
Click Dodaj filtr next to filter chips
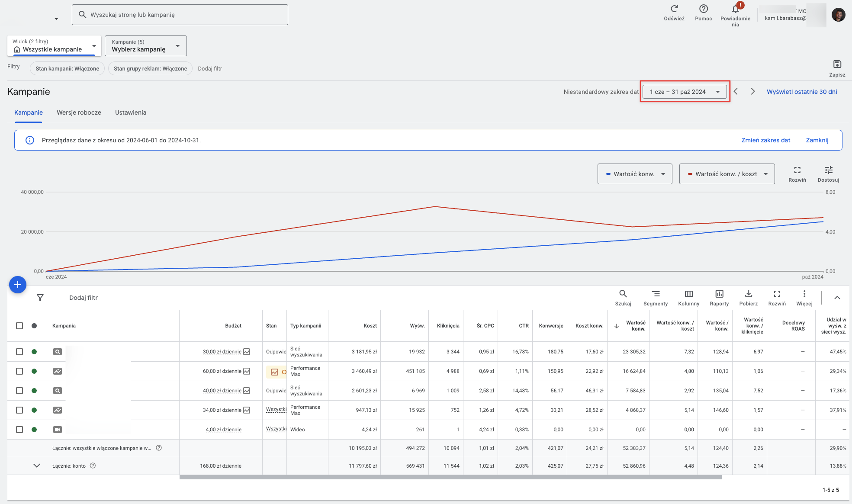point(210,68)
